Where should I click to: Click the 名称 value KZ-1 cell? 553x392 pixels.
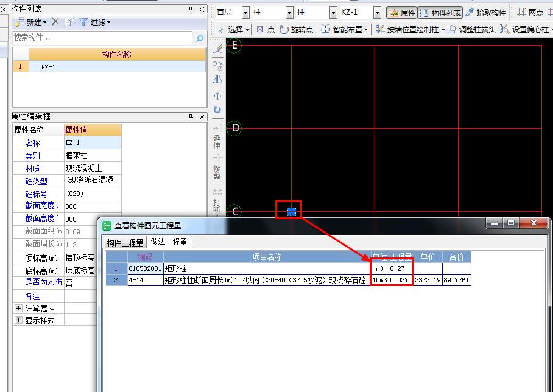pos(93,142)
